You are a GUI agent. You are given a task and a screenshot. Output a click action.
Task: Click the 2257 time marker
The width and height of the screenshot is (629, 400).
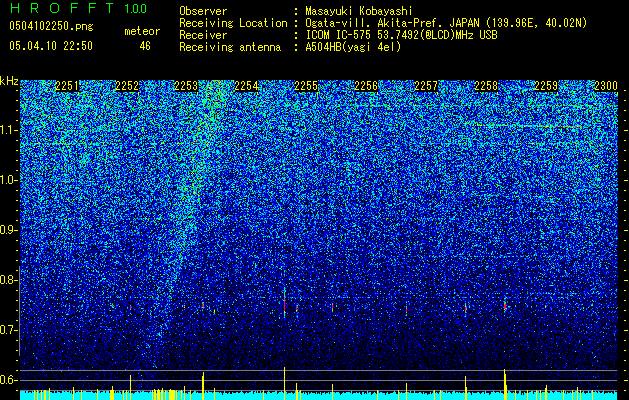coord(426,86)
